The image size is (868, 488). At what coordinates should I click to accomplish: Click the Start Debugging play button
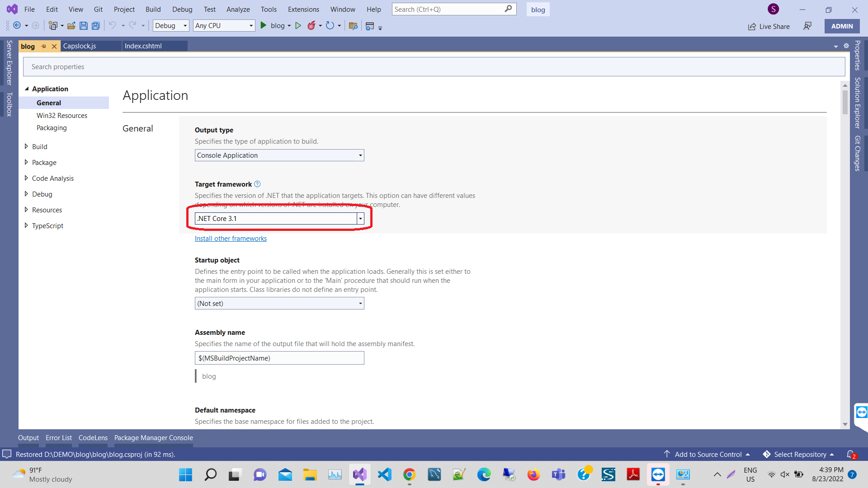pos(263,26)
